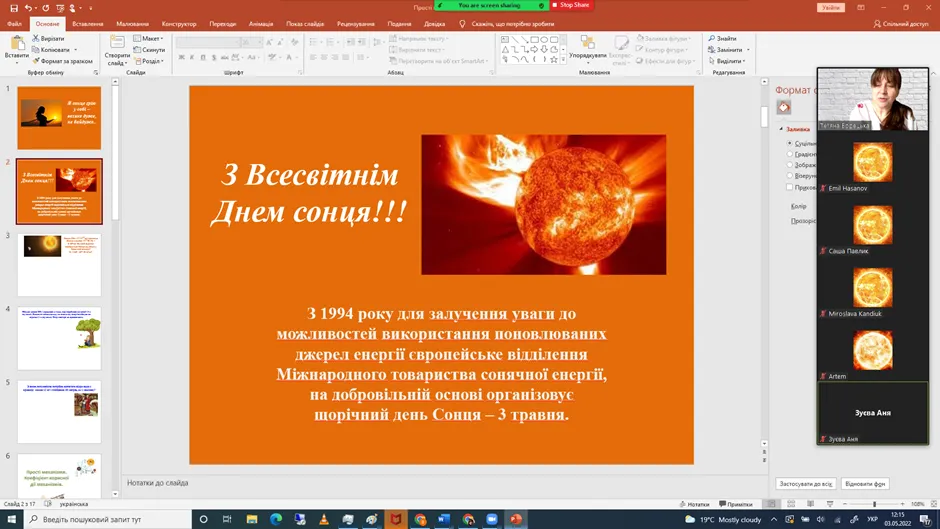The image size is (940, 529).
Task: Open the Select (Виділити) dropdown
Action: (x=727, y=61)
